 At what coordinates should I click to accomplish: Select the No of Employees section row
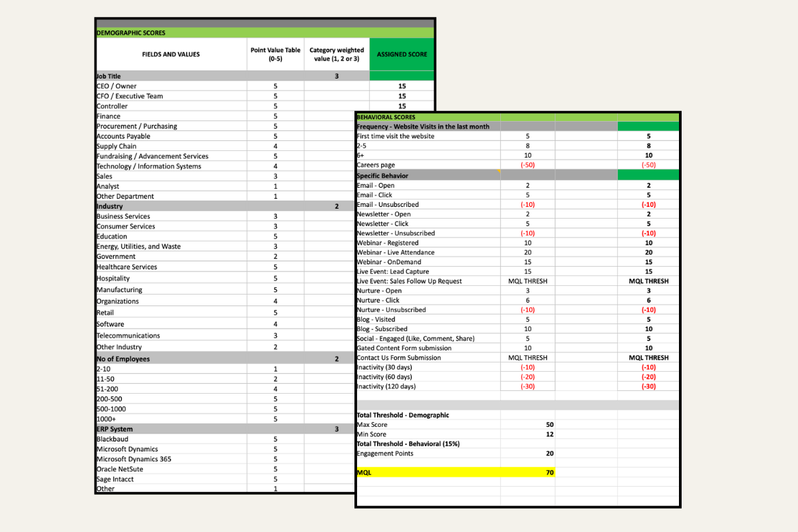[123, 359]
